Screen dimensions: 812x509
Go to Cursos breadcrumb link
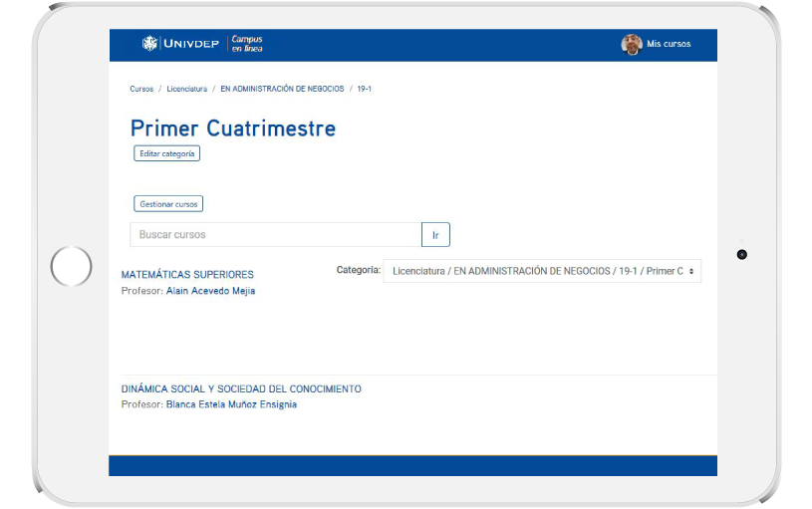(141, 89)
